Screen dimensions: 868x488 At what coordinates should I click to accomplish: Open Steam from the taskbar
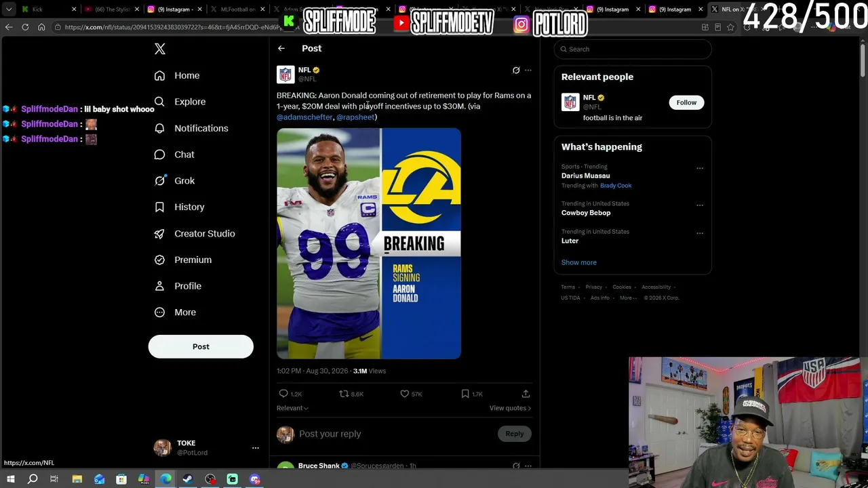coord(188,479)
